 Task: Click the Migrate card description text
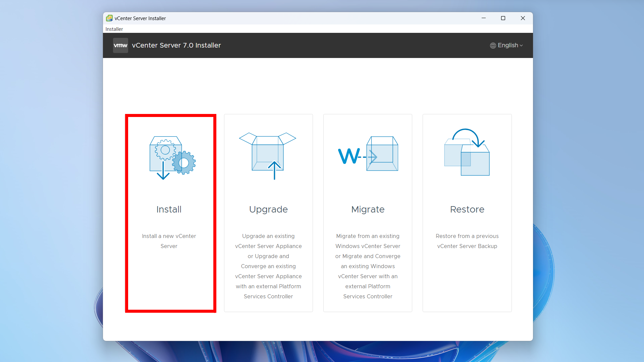368,266
